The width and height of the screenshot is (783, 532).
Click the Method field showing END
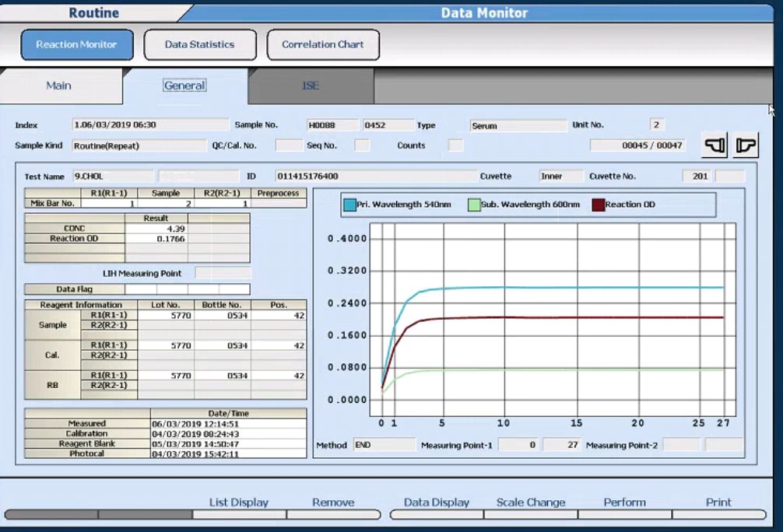click(x=384, y=445)
